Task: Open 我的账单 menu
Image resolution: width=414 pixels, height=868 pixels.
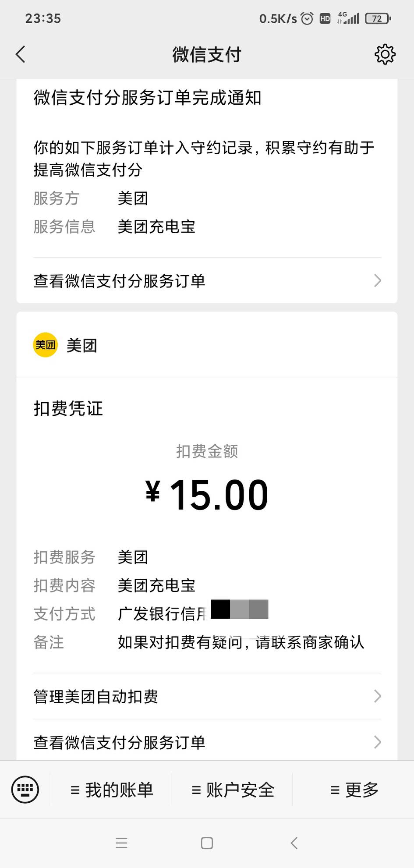Action: 112,790
